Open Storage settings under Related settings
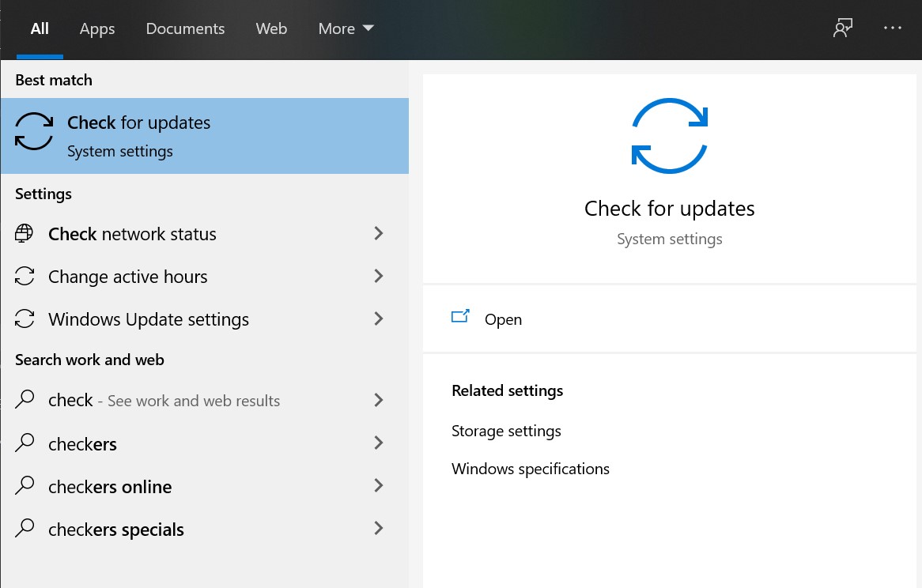Image resolution: width=922 pixels, height=588 pixels. click(x=506, y=431)
